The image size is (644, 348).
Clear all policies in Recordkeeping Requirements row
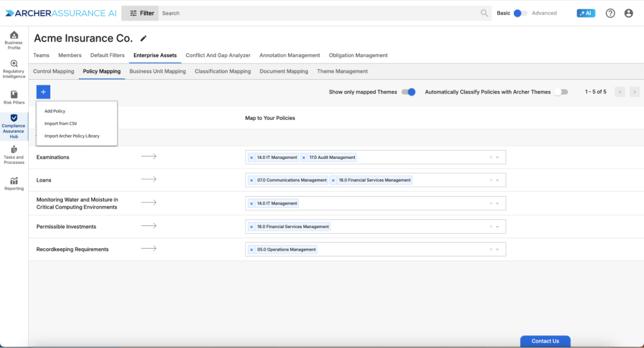491,249
